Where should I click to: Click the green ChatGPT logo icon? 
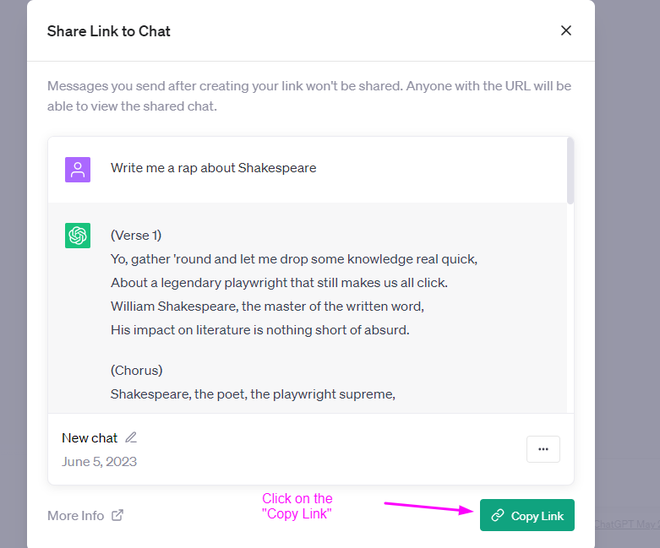pos(78,235)
